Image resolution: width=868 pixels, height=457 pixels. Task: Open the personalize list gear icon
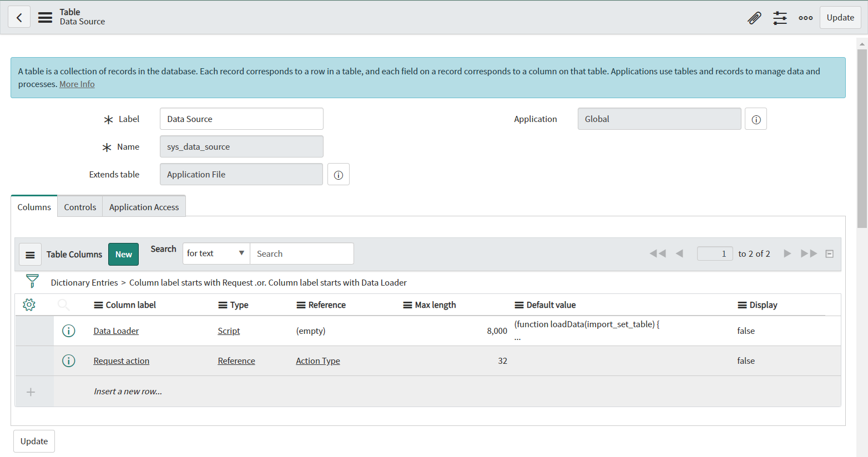coord(29,304)
